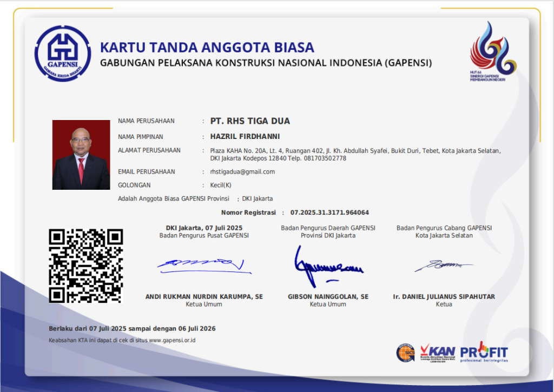
Task: Click Gibson Nainggolan's bold blue signature
Action: coord(324,265)
